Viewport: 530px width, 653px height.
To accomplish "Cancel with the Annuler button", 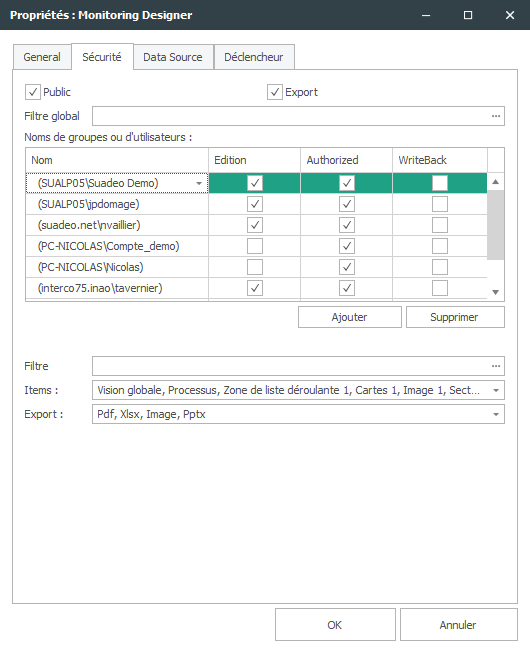I will [x=458, y=625].
